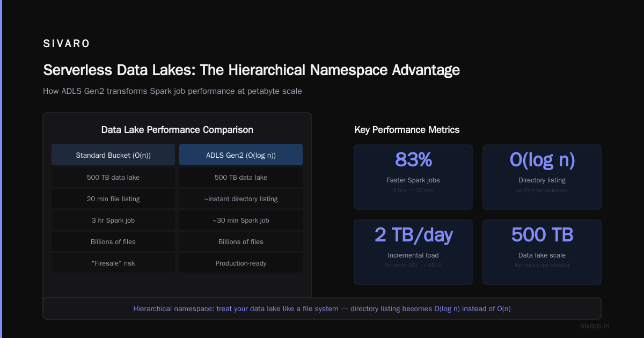Image resolution: width=644 pixels, height=338 pixels.
Task: Select the Standard Bucket (O(n)) column header
Action: 113,155
